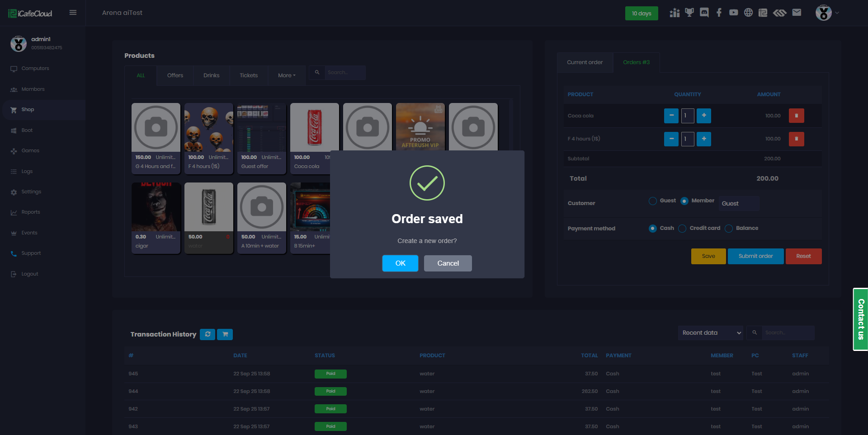The width and height of the screenshot is (868, 435).
Task: Go to Members in the sidebar
Action: click(x=33, y=89)
